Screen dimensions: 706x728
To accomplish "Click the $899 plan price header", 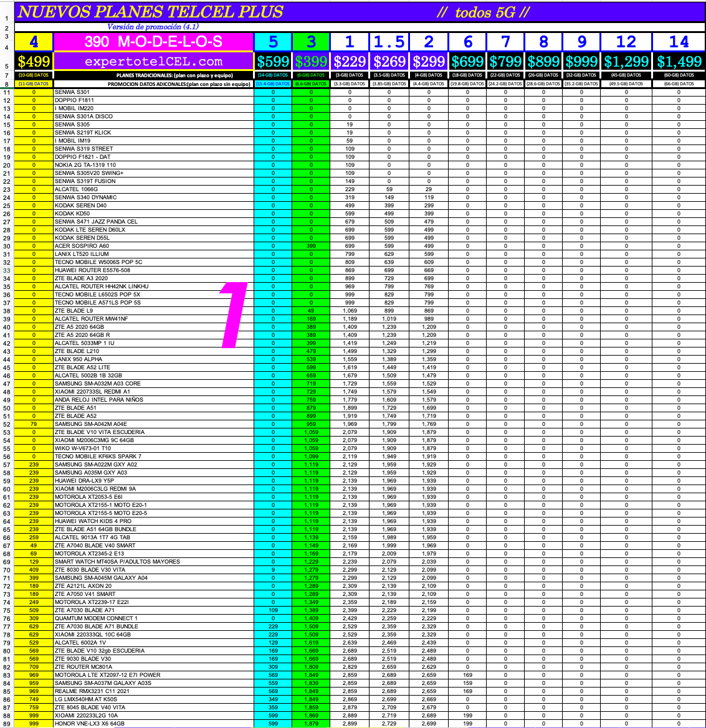I will pos(543,61).
